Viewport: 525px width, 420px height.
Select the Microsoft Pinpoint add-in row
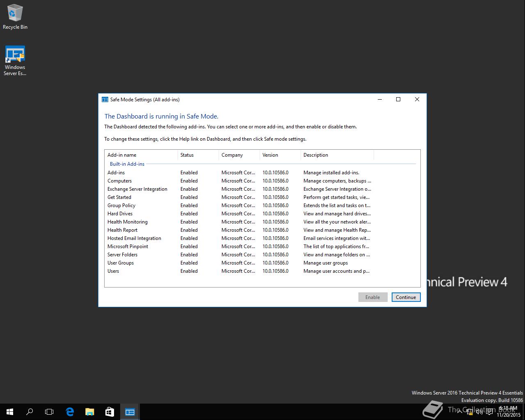pyautogui.click(x=240, y=247)
